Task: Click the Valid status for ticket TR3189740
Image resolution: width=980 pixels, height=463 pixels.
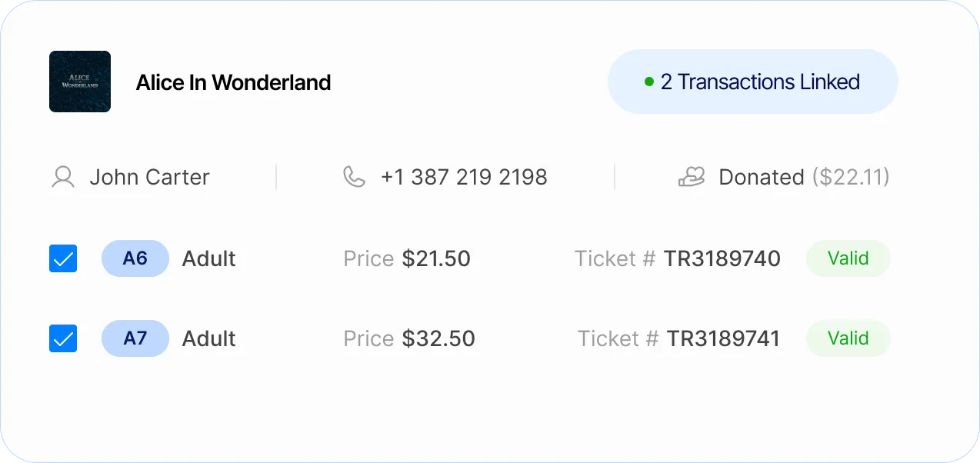Action: tap(848, 258)
